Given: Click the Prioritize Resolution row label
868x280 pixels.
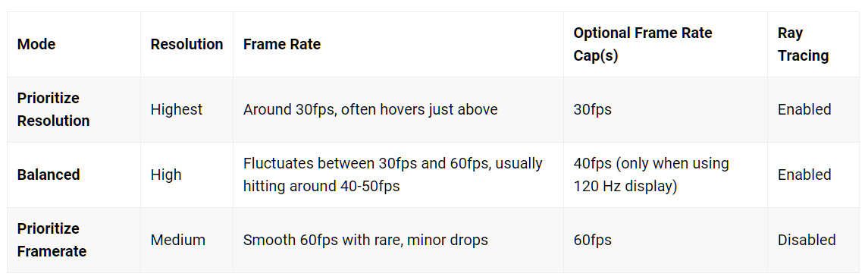Looking at the screenshot, I should [53, 109].
